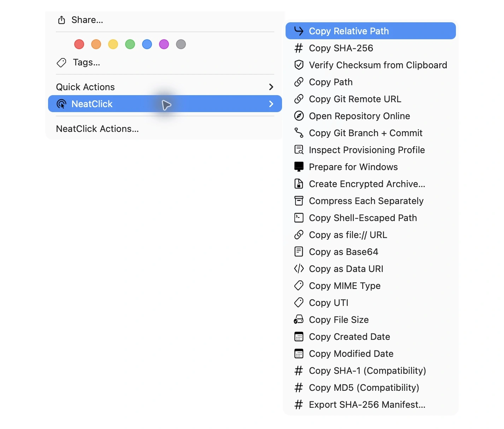Open NeatClick Actions…
Image resolution: width=504 pixels, height=429 pixels.
165,129
